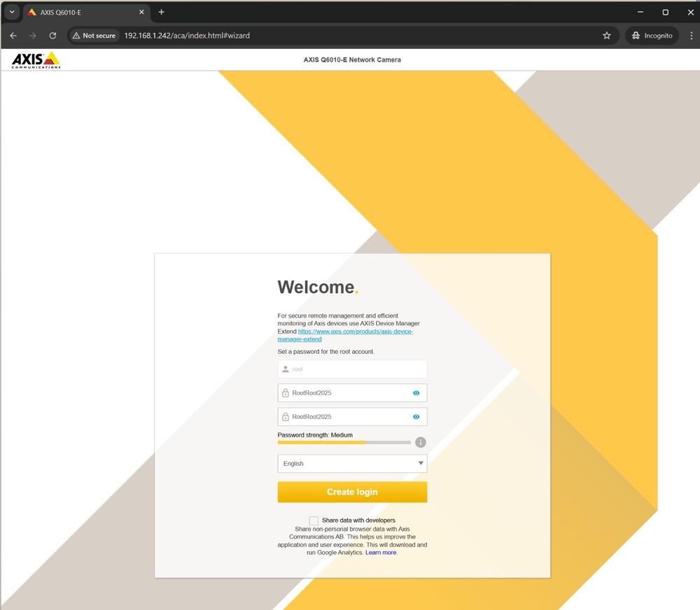
Task: Open the AXIS Device Manager Extend link
Action: (355, 332)
